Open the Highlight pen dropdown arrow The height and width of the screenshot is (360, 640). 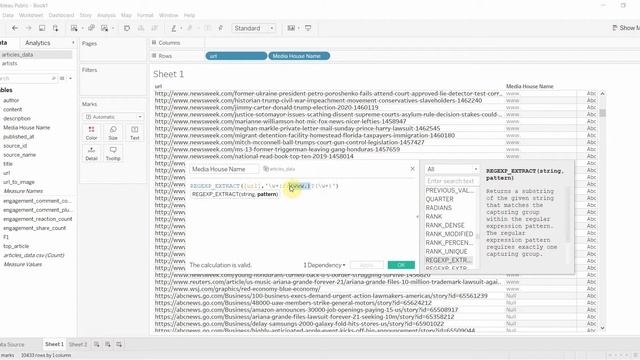(182, 28)
